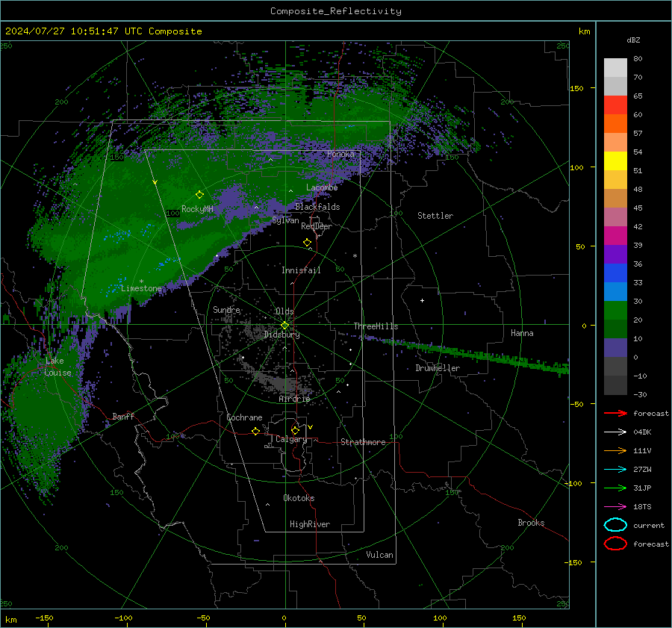Click the orange 111V arrow icon
Image resolution: width=672 pixels, height=628 pixels.
coord(615,450)
